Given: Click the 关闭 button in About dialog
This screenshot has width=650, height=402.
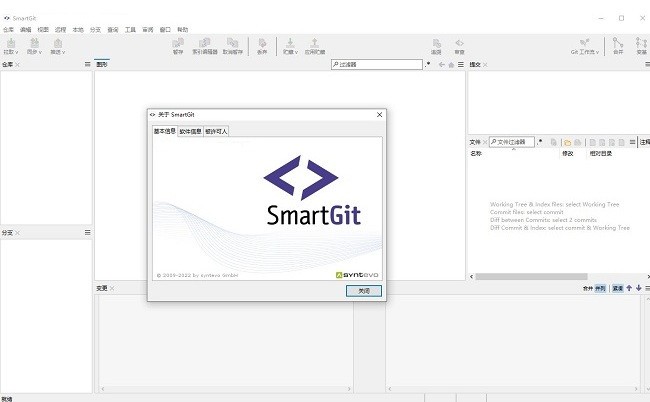Looking at the screenshot, I should coord(363,290).
